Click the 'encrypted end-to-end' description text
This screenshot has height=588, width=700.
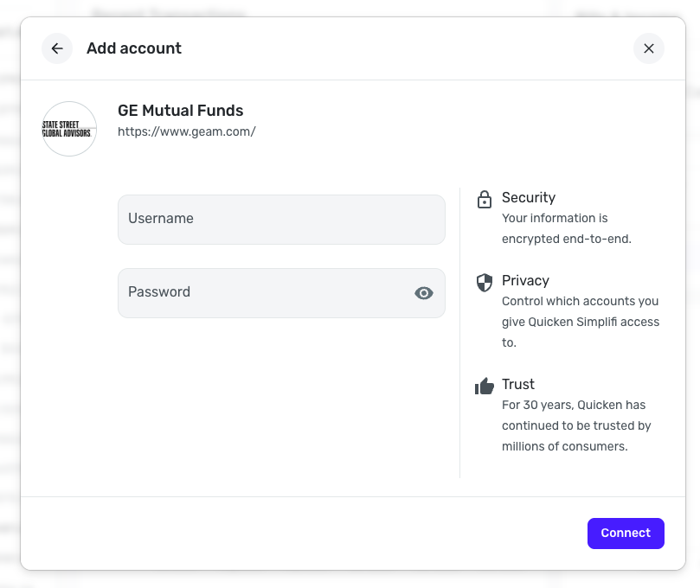(566, 239)
